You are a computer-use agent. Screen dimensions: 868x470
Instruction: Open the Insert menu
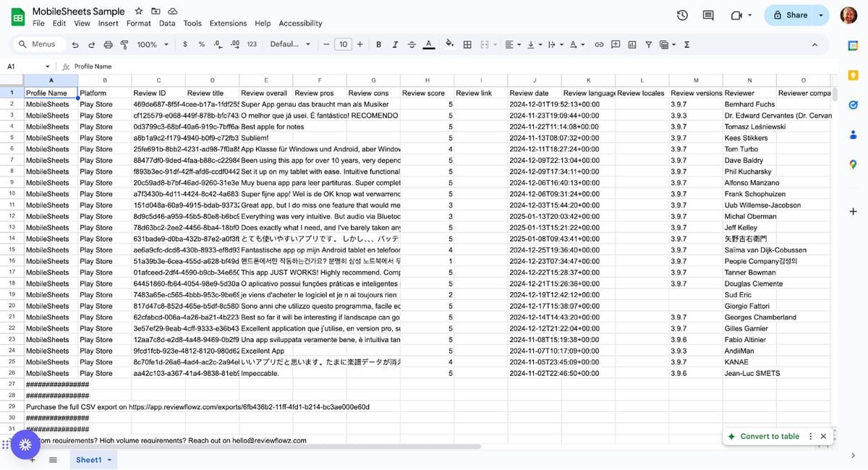(109, 23)
